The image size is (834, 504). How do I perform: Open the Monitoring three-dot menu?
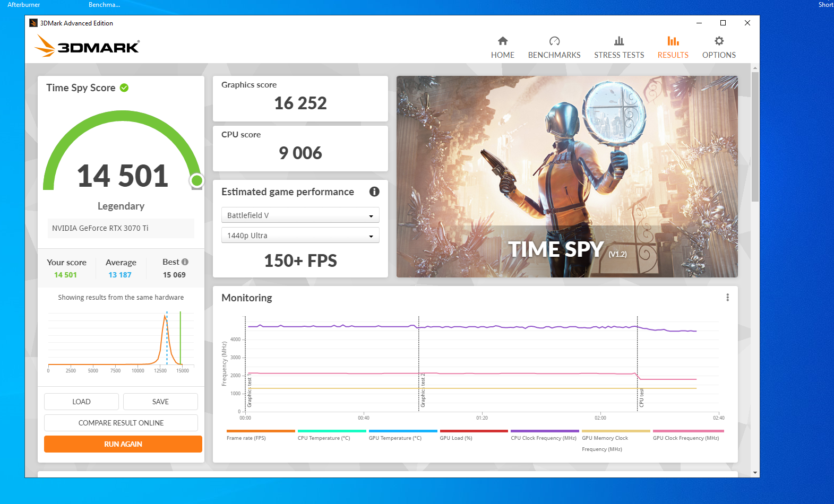tap(727, 298)
